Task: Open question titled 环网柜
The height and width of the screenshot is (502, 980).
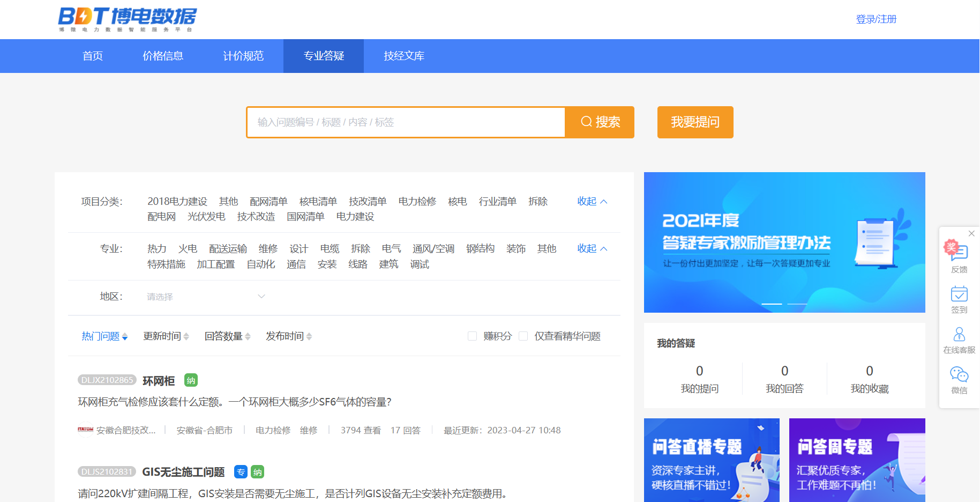Action: [159, 381]
